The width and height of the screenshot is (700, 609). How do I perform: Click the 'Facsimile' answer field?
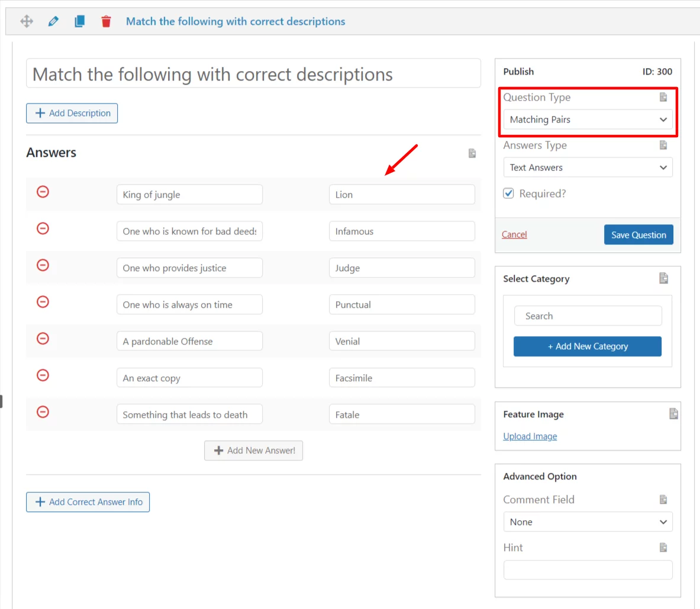pyautogui.click(x=402, y=378)
